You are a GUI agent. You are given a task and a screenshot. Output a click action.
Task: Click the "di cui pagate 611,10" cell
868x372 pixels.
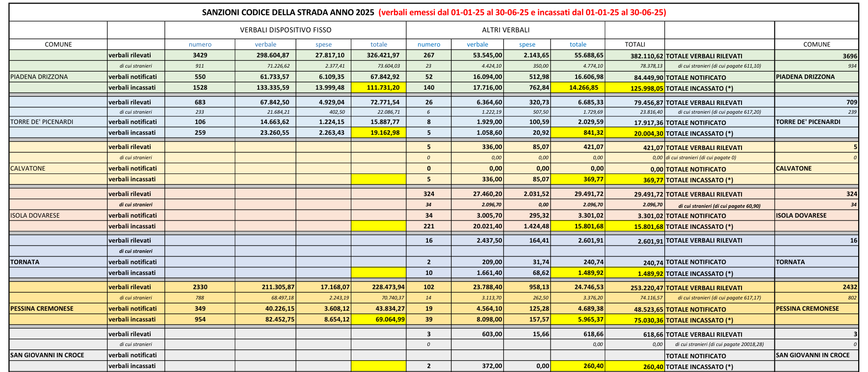tap(719, 66)
